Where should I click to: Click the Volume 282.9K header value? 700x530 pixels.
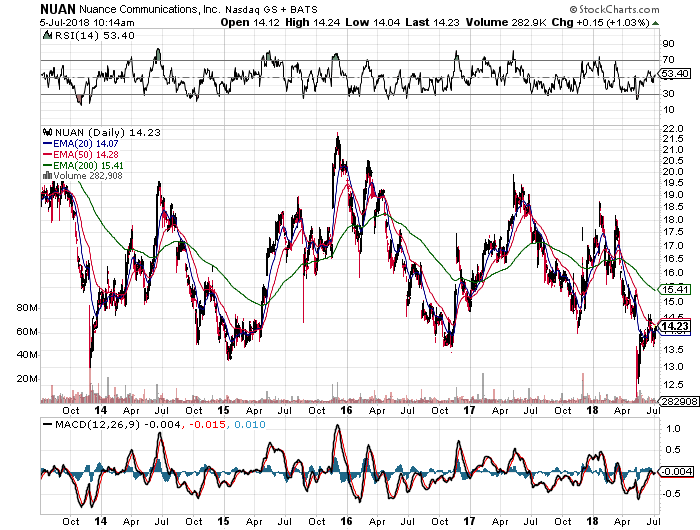pos(506,22)
